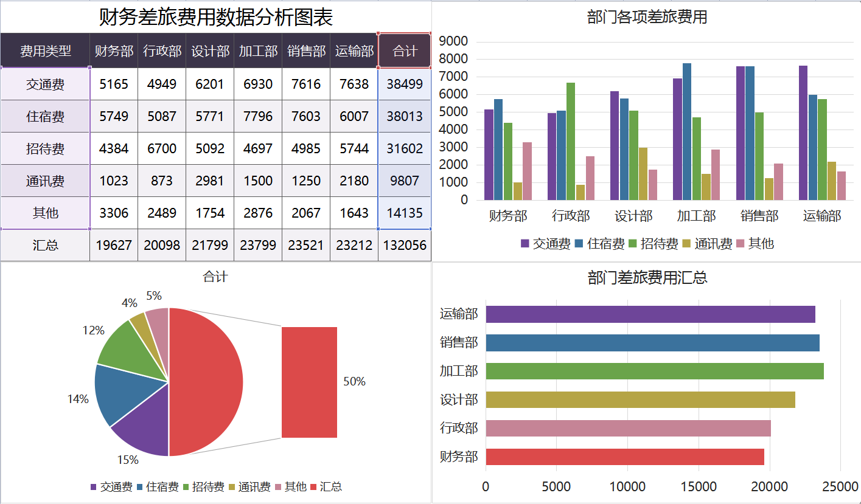
Task: Select the chart title 部门差旅费用汇总
Action: (647, 278)
